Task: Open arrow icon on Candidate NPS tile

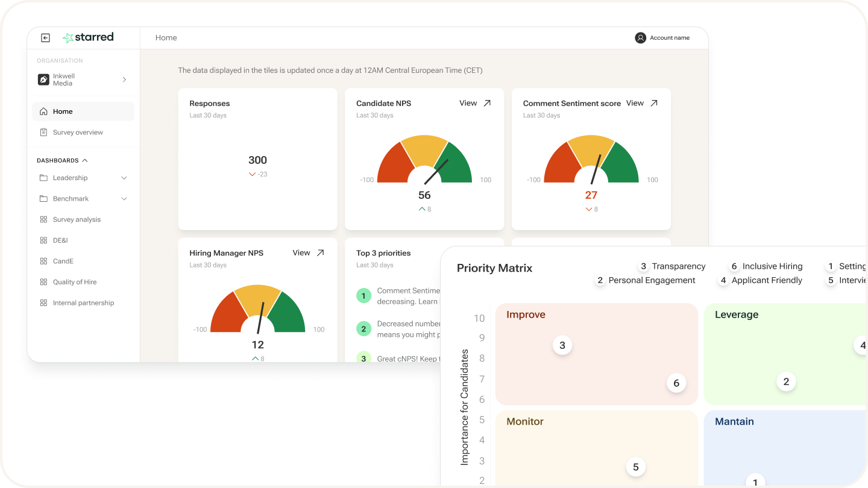Action: point(487,103)
